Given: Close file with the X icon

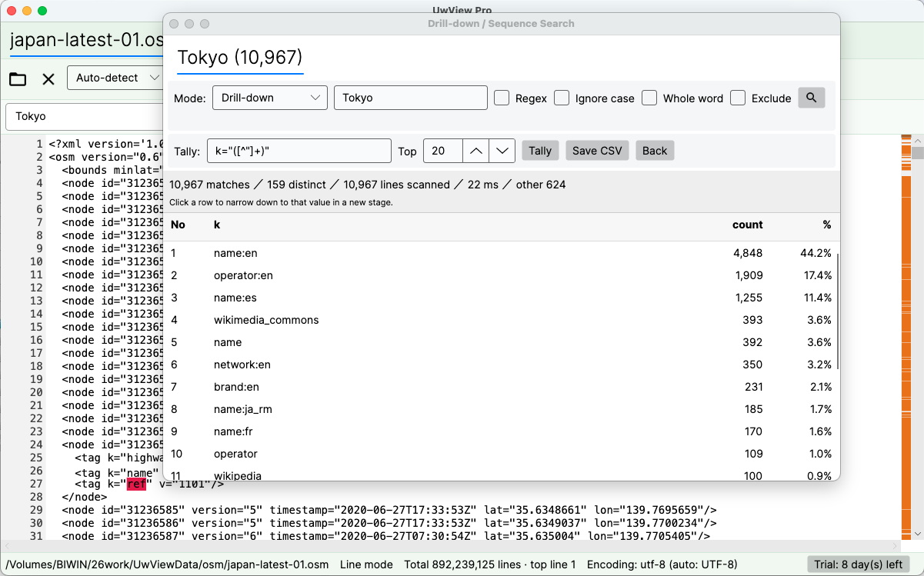Looking at the screenshot, I should (48, 78).
